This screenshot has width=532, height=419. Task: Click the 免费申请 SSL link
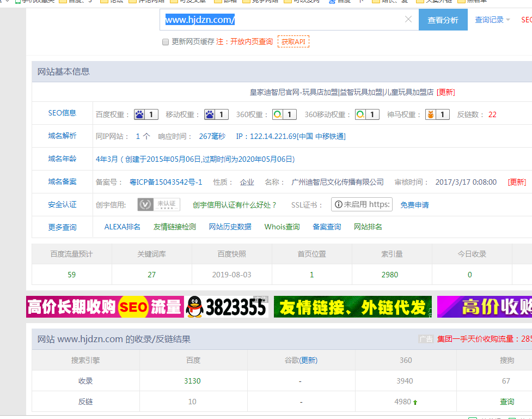pos(414,205)
